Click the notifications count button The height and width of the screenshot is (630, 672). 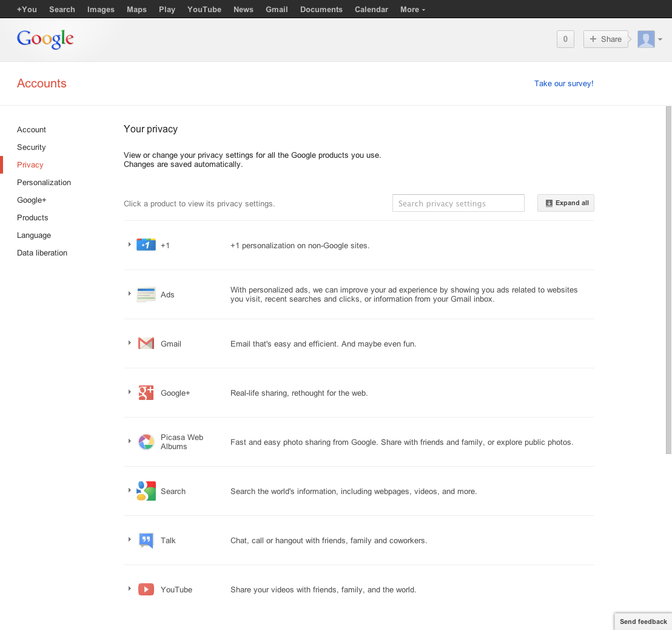point(565,39)
